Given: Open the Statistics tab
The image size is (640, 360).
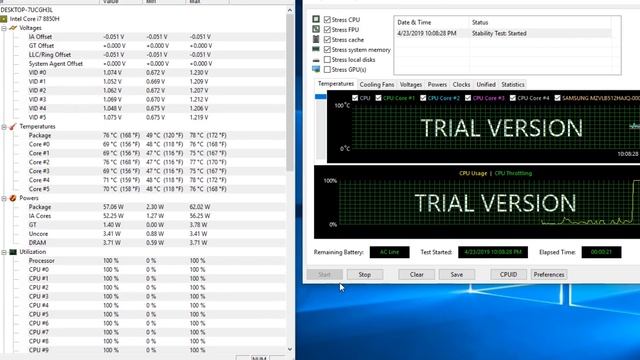Looking at the screenshot, I should click(513, 84).
